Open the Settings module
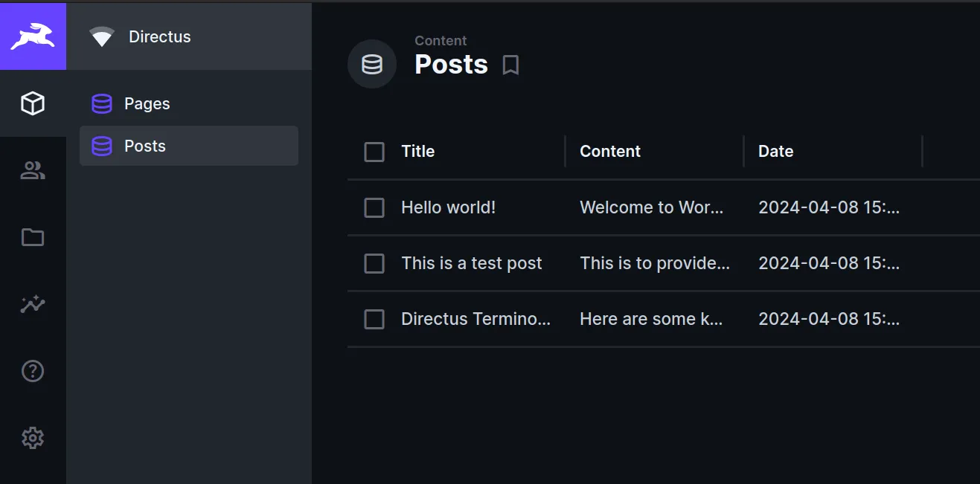 coord(33,437)
